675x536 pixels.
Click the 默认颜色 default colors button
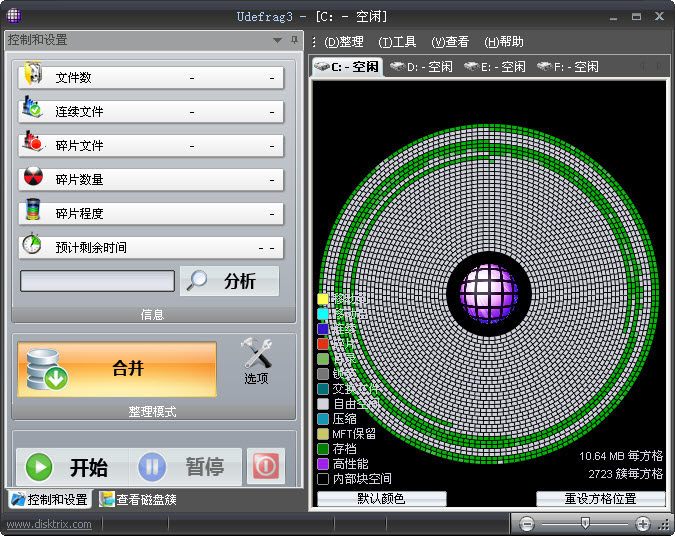381,498
